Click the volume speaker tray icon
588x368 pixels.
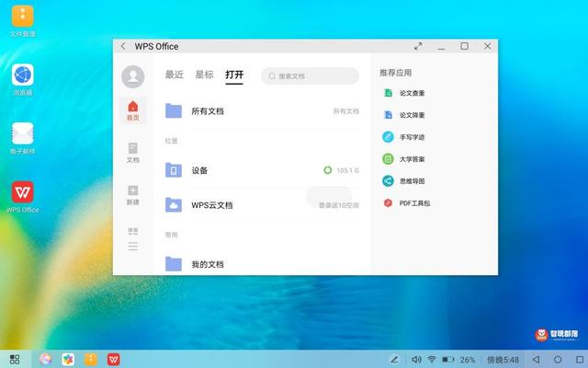click(416, 360)
